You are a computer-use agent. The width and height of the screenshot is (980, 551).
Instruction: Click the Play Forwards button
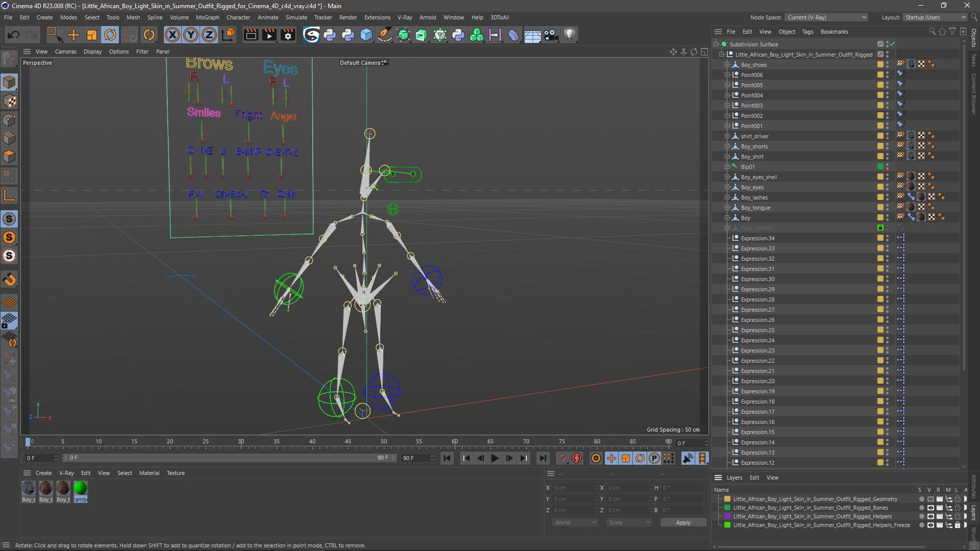coord(495,458)
